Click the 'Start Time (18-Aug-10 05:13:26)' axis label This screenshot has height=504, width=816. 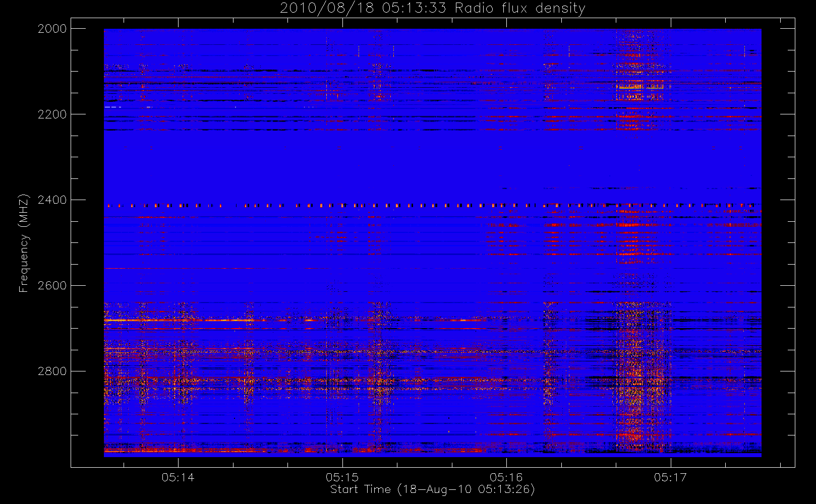432,489
